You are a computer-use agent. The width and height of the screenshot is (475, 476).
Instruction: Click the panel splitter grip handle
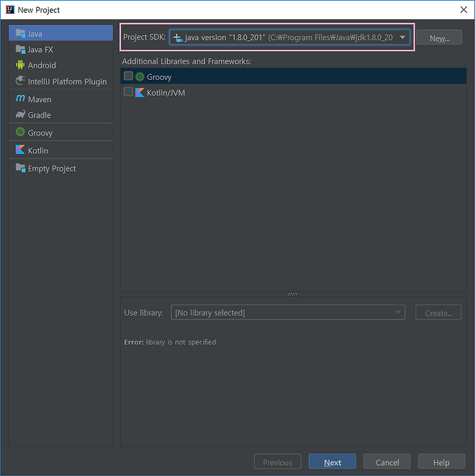pyautogui.click(x=293, y=294)
